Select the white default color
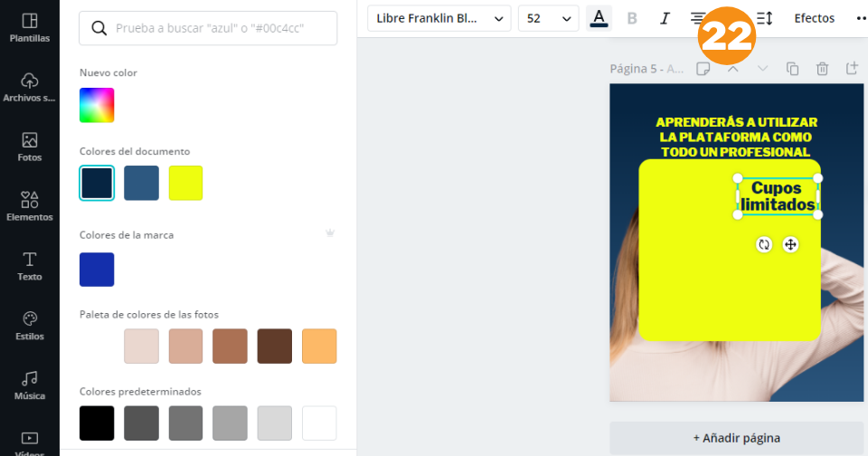Image resolution: width=868 pixels, height=456 pixels. [x=319, y=423]
